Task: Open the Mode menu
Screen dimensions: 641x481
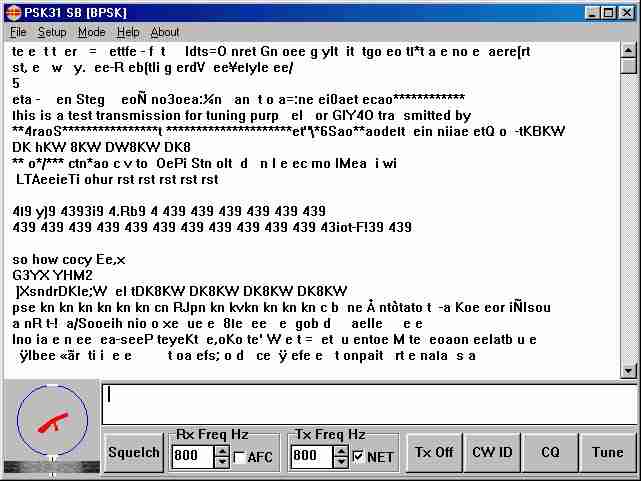Action: pyautogui.click(x=91, y=32)
